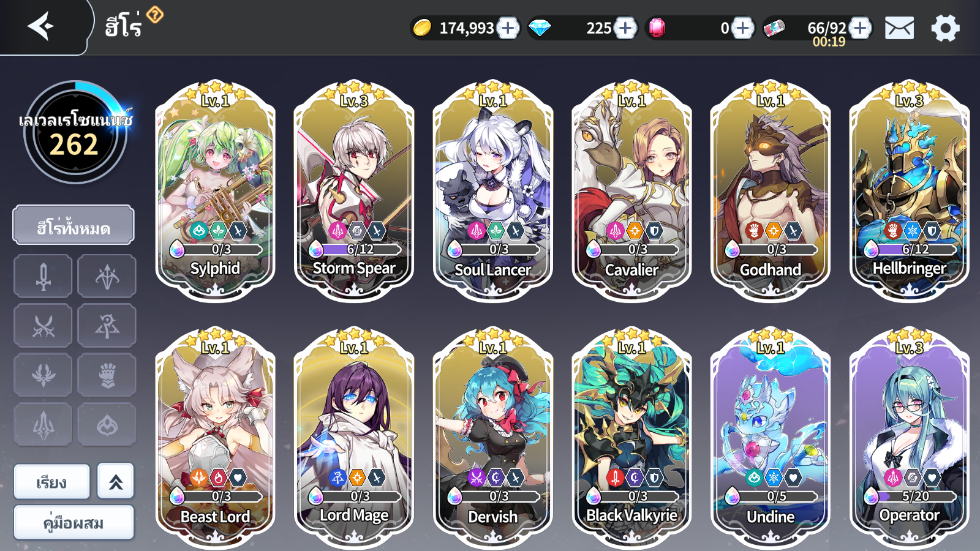Filter heroes by gauntlet fist class

107,375
